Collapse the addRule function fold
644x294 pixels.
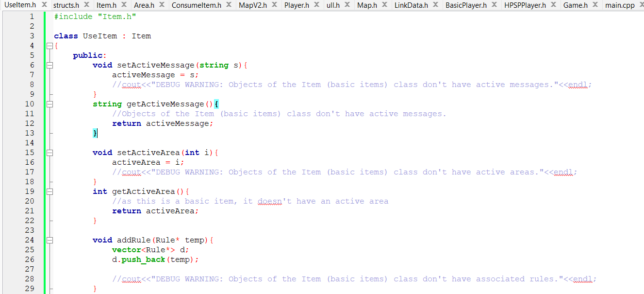[x=50, y=240]
